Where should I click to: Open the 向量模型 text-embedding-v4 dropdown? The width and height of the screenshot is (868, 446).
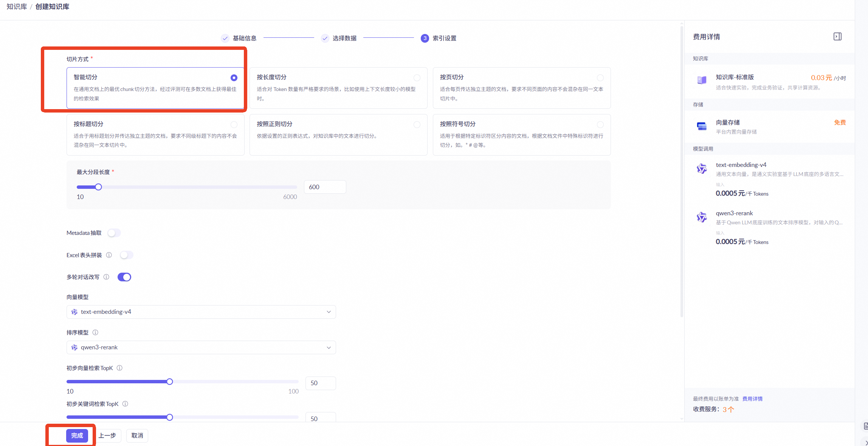point(201,312)
